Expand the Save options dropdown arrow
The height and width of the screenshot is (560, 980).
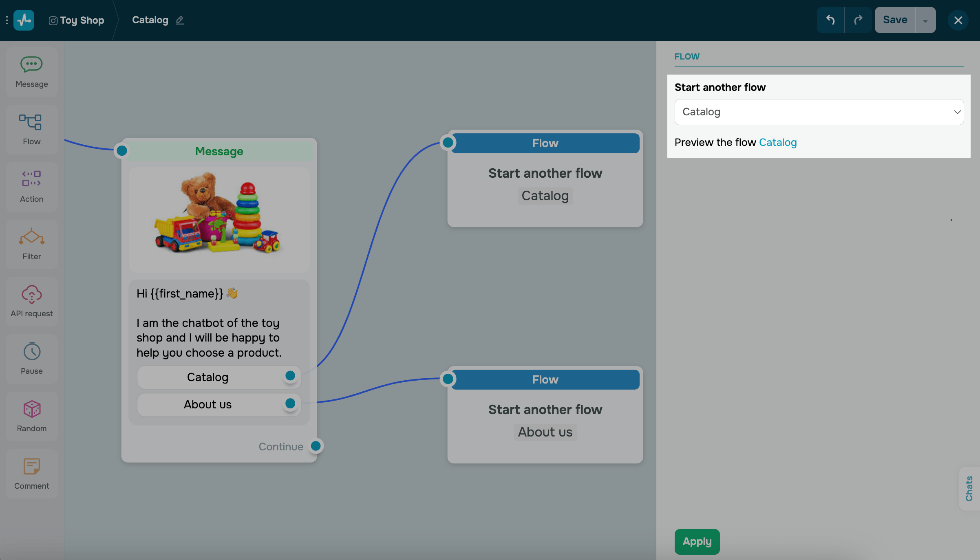[925, 21]
